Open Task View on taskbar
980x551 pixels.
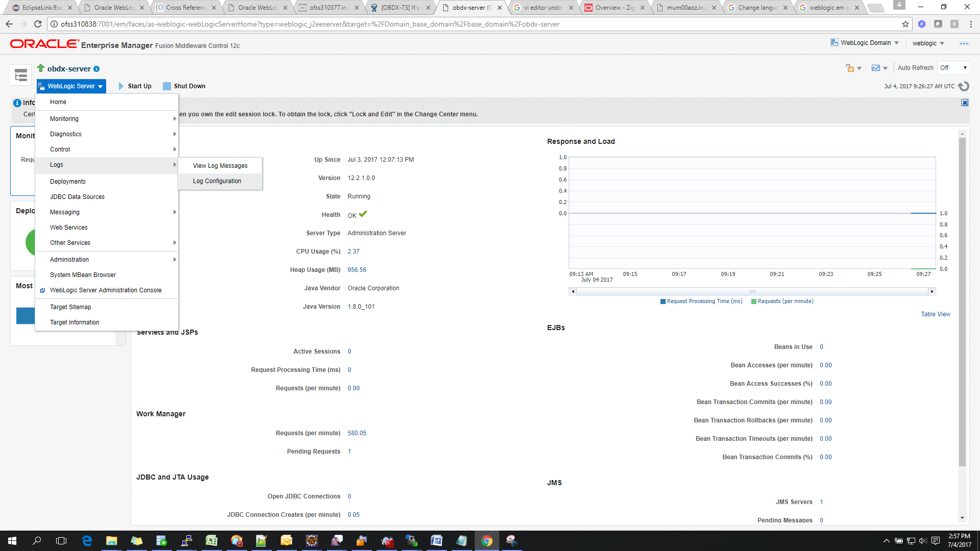pyautogui.click(x=61, y=541)
